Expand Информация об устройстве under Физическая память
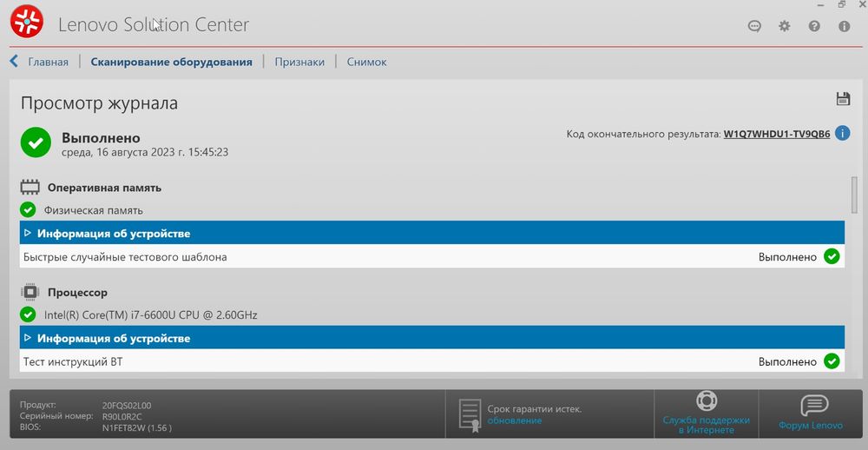Screen dimensions: 868x450 [431, 234]
